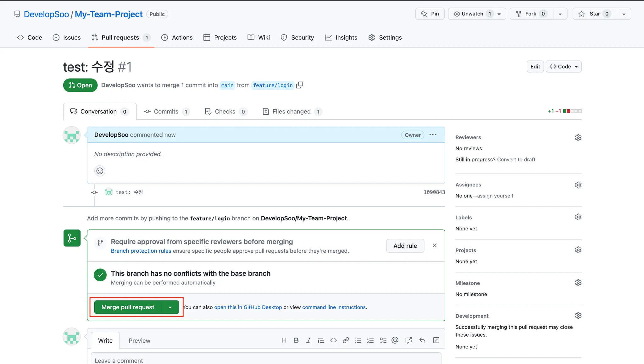Insert link with the editor toolbar icon
The image size is (644, 364).
346,340
